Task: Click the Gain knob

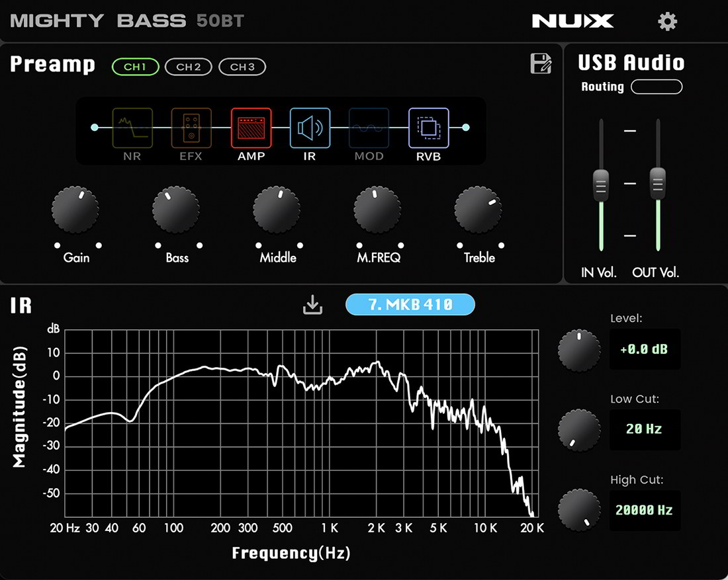Action: pos(75,210)
